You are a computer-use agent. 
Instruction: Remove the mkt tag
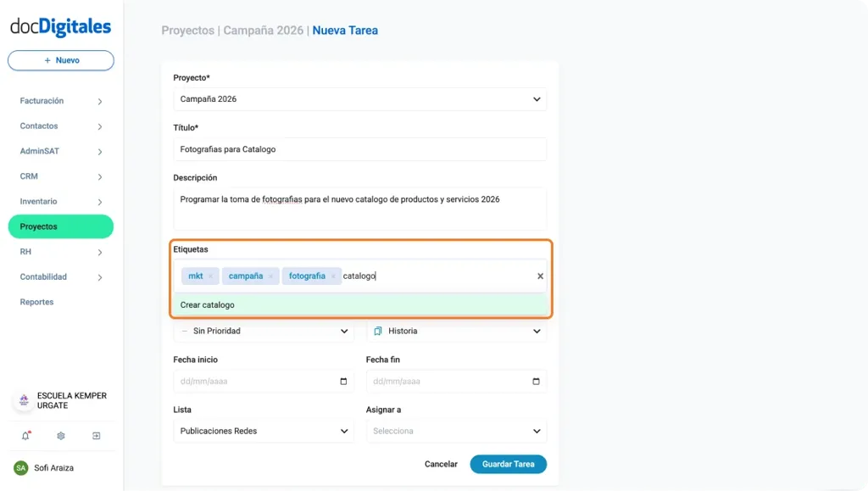(210, 275)
